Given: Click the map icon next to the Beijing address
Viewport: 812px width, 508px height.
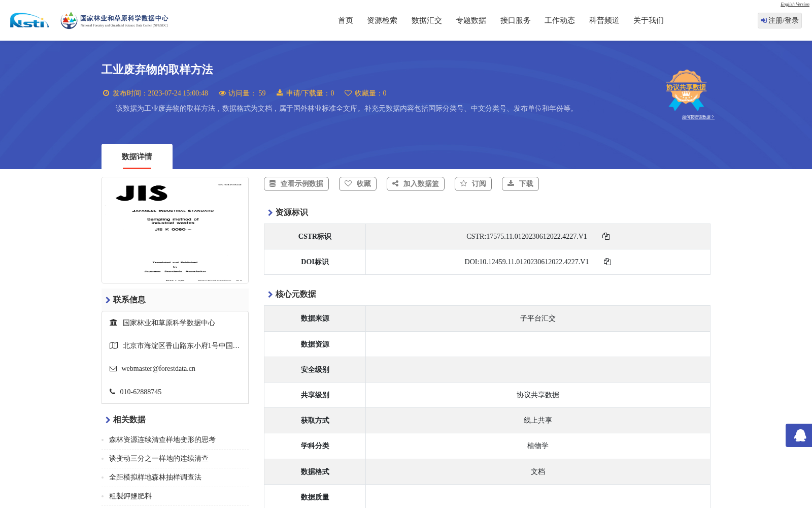Looking at the screenshot, I should pyautogui.click(x=114, y=345).
